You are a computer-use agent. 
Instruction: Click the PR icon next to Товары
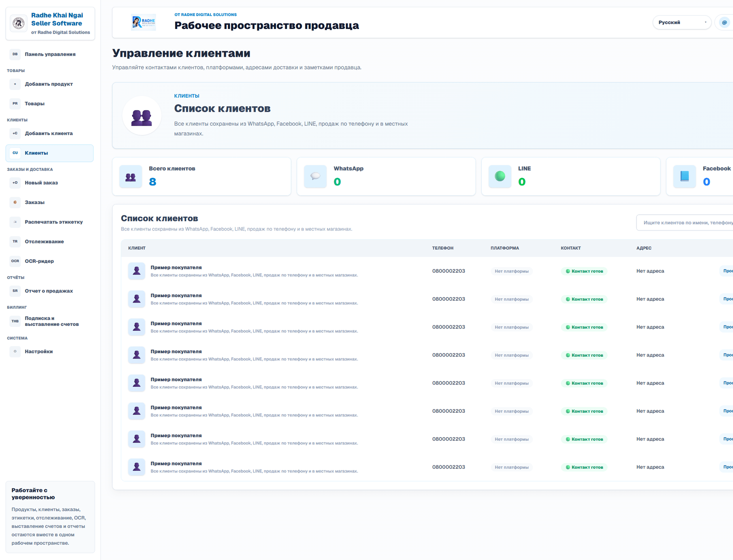[15, 103]
